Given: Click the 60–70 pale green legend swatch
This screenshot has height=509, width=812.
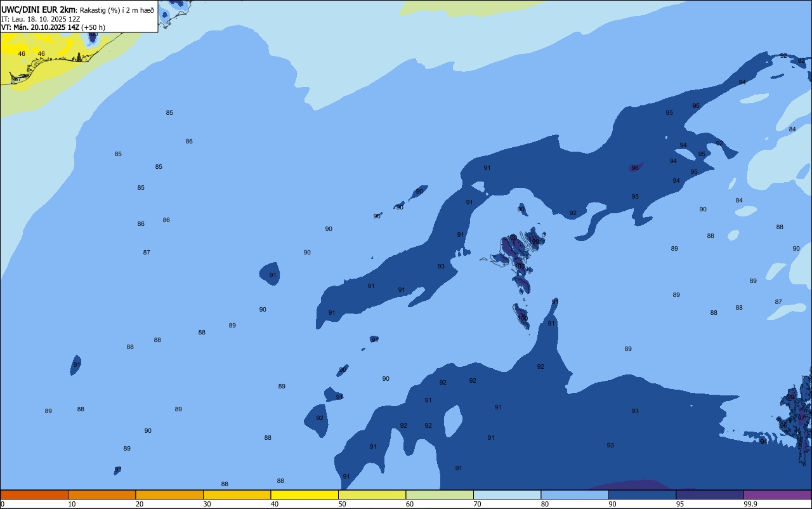Looking at the screenshot, I should coord(440,494).
